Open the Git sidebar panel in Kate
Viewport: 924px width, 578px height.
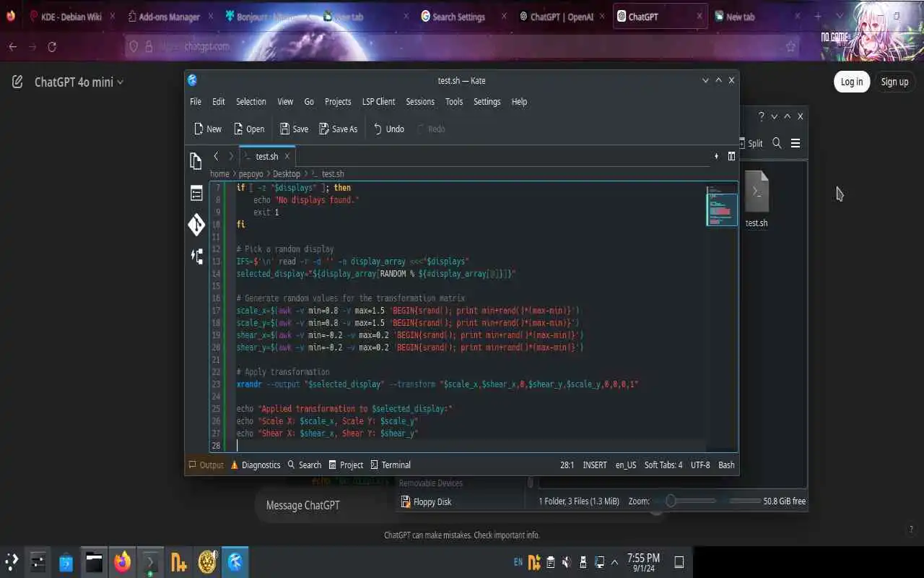click(196, 225)
